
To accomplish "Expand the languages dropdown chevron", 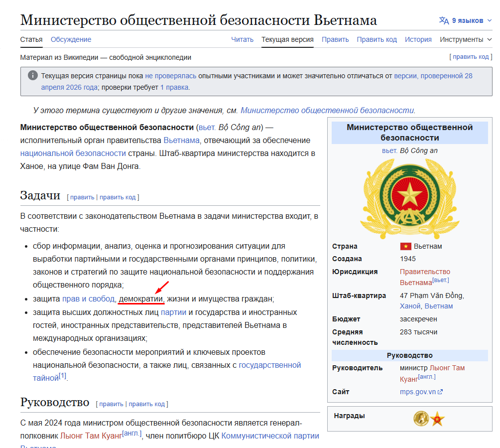I will [490, 20].
